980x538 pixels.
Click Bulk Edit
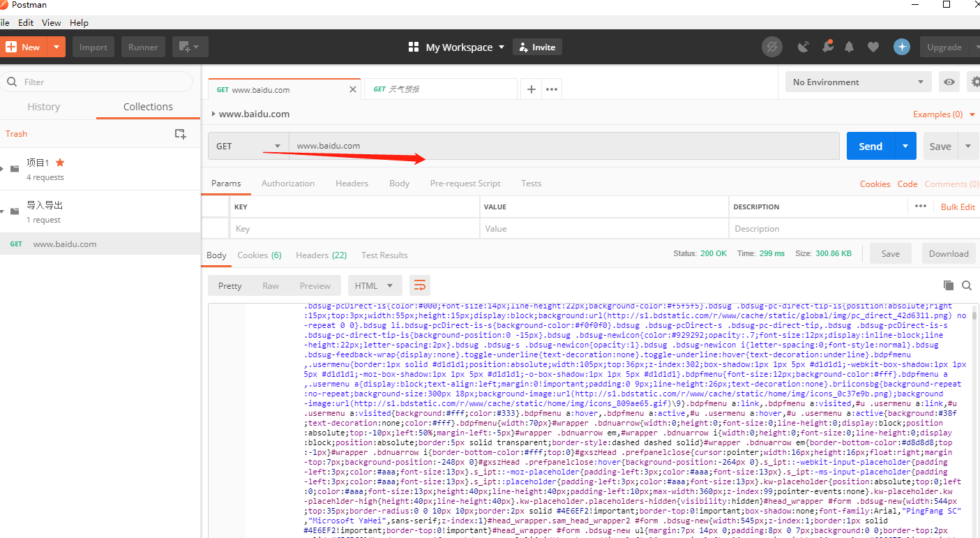(x=958, y=207)
